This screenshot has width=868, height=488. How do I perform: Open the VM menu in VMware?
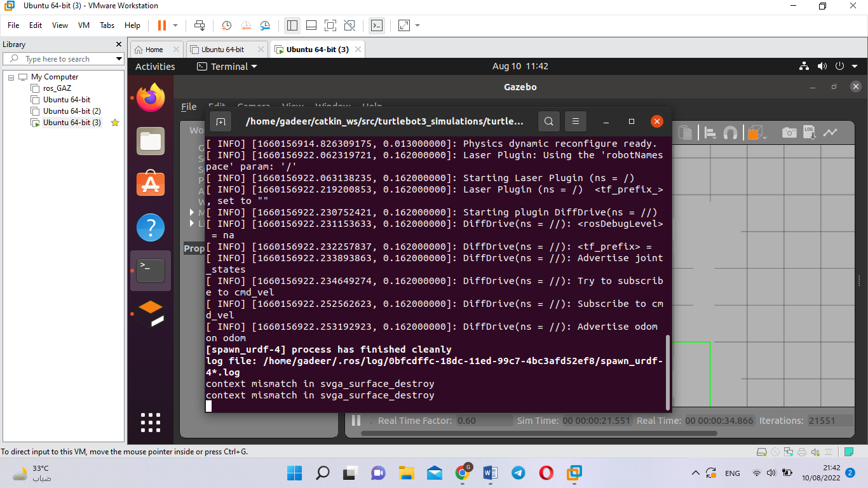click(x=83, y=25)
